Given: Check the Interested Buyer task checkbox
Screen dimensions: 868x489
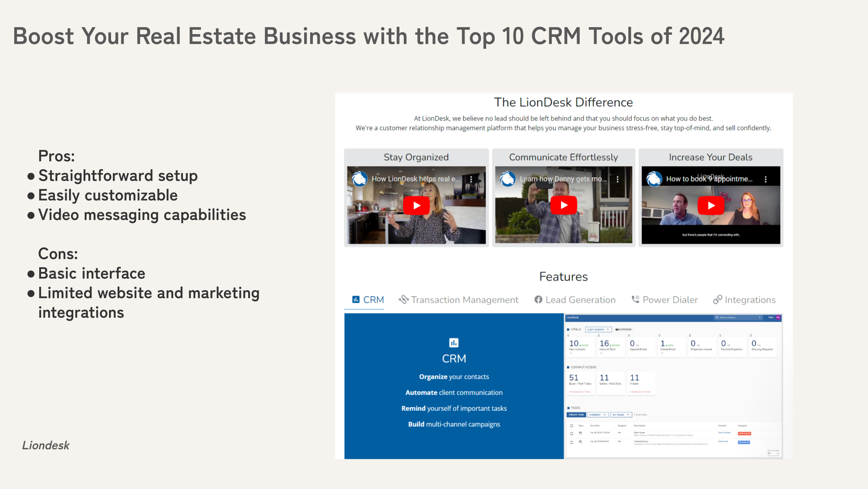Looking at the screenshot, I should [x=571, y=442].
